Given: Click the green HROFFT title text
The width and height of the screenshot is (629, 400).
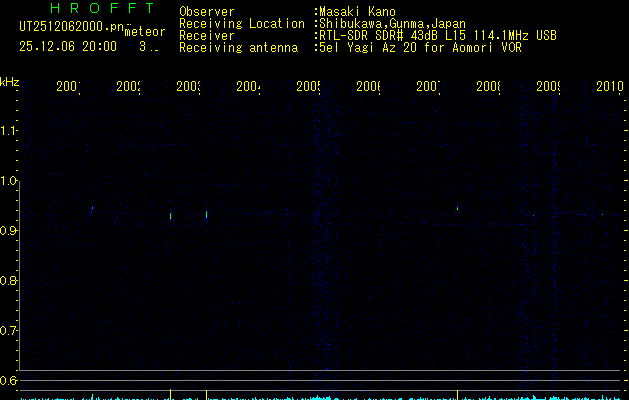Looking at the screenshot, I should (102, 8).
